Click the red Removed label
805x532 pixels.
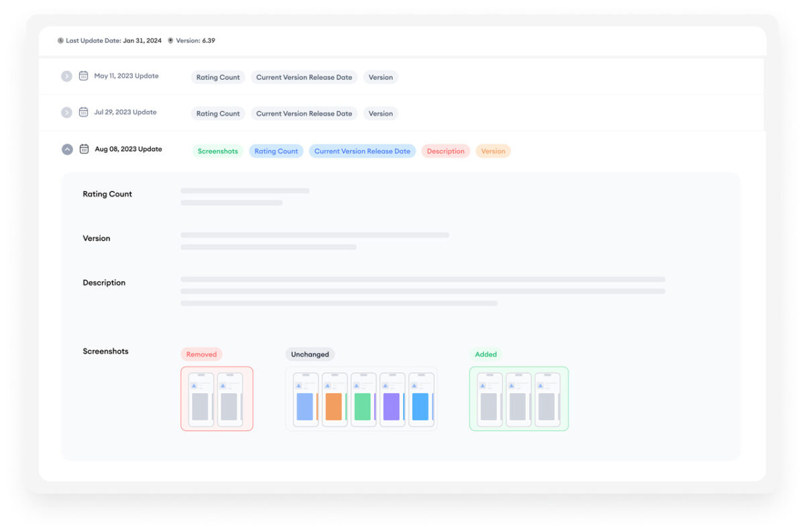point(201,354)
